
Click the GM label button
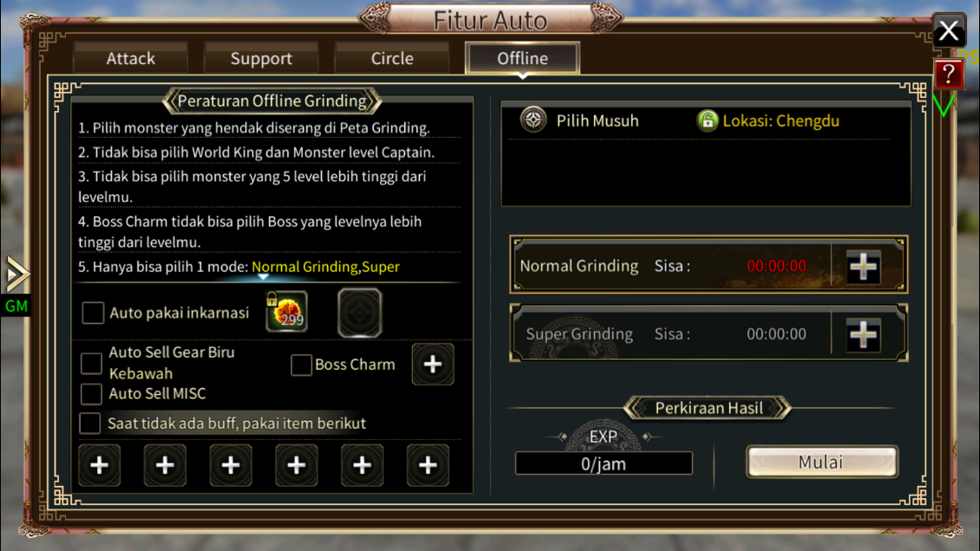(x=16, y=306)
